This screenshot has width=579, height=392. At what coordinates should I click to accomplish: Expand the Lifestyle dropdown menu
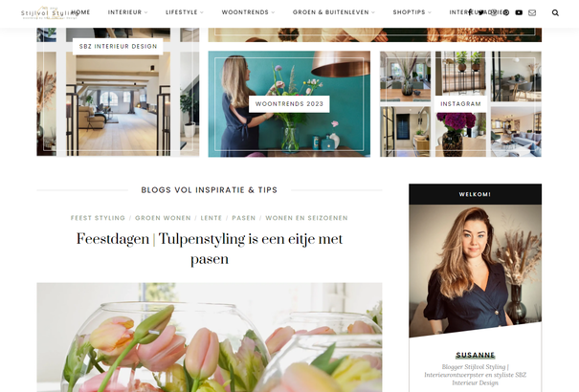tap(185, 12)
